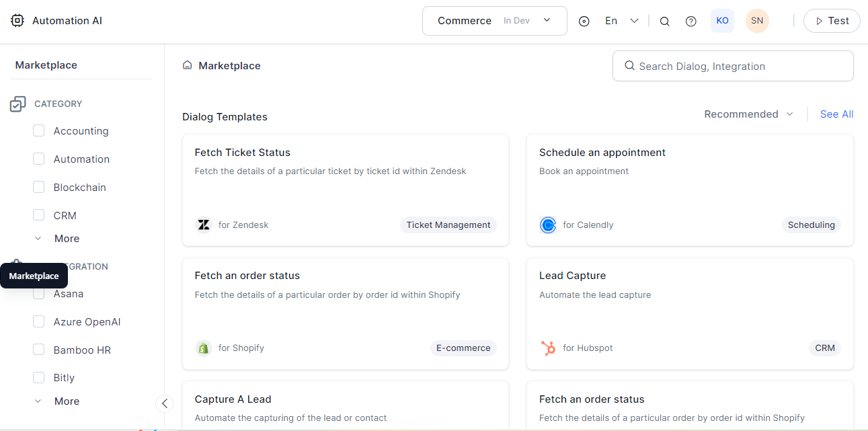
Task: Enable the CRM category filter
Action: pos(38,215)
